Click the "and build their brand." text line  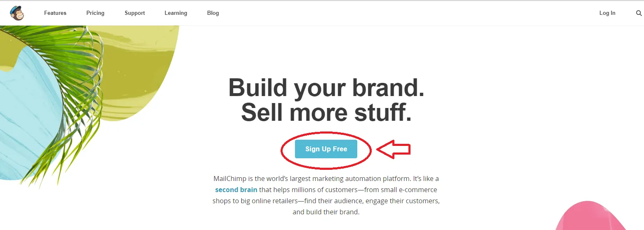pyautogui.click(x=326, y=212)
